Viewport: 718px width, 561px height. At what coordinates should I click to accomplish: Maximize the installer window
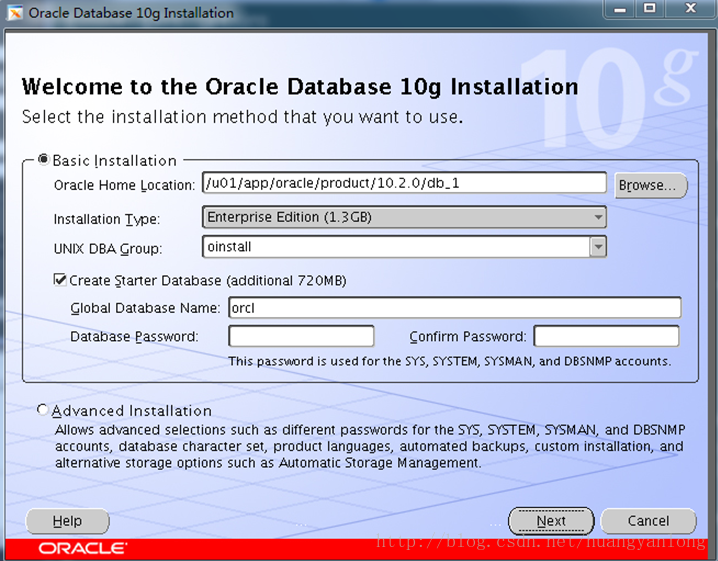point(649,8)
